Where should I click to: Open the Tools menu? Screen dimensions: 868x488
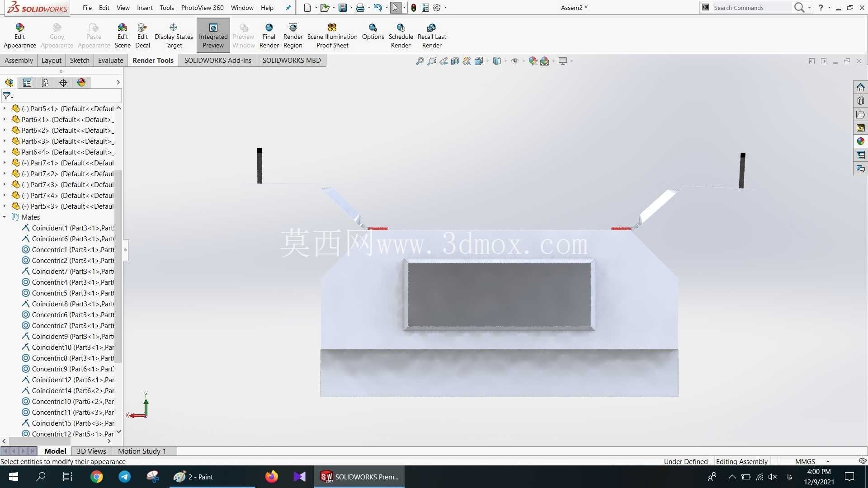tap(167, 8)
